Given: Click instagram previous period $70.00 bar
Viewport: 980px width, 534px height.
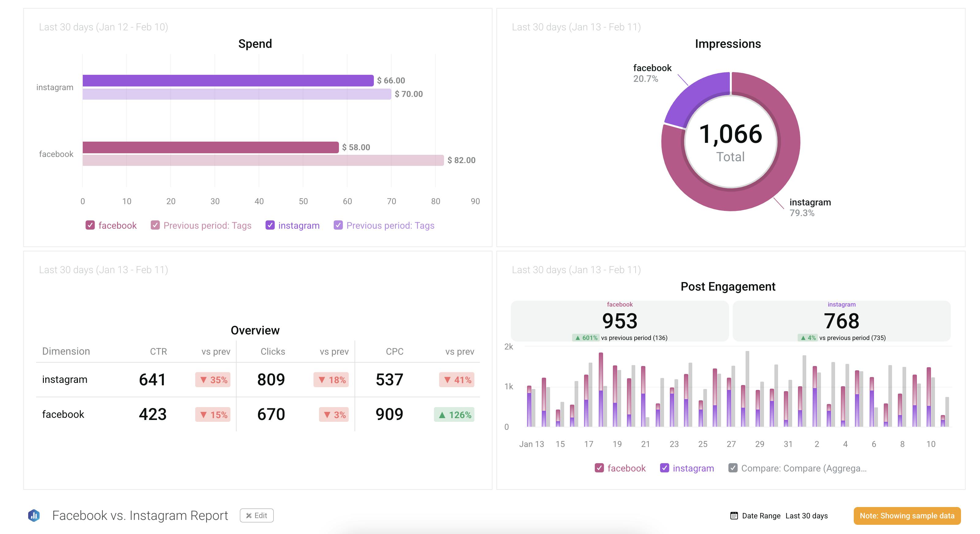Looking at the screenshot, I should (237, 94).
